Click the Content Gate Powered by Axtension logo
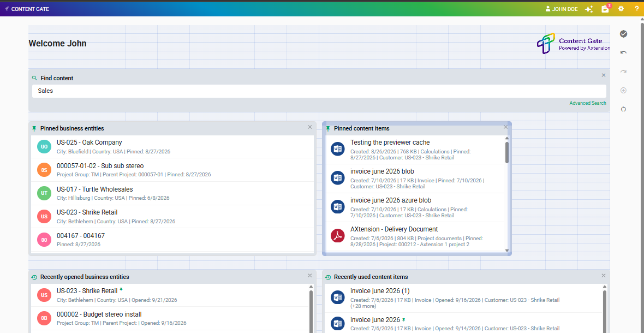Viewport: 644px width, 333px height. [x=573, y=44]
